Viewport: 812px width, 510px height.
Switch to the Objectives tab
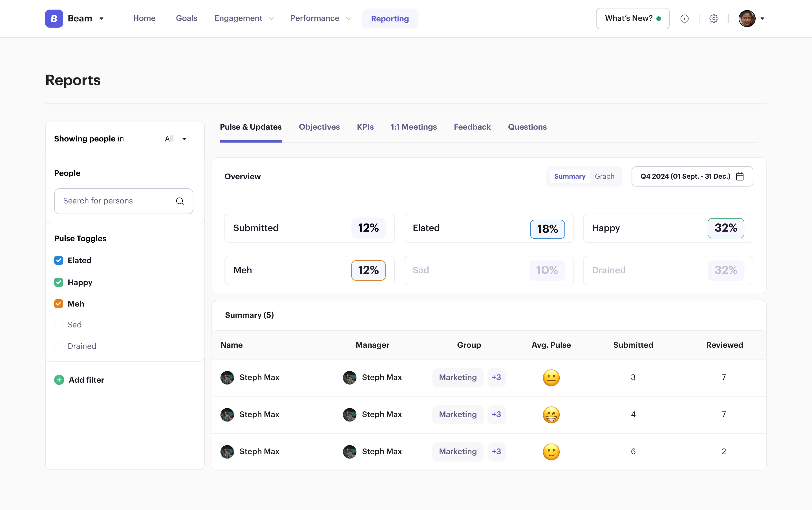tap(319, 127)
